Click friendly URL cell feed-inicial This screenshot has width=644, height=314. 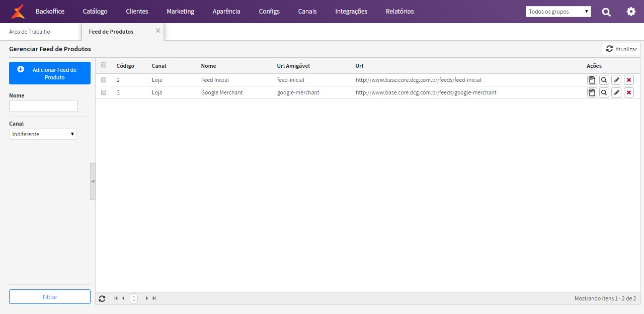click(x=291, y=80)
